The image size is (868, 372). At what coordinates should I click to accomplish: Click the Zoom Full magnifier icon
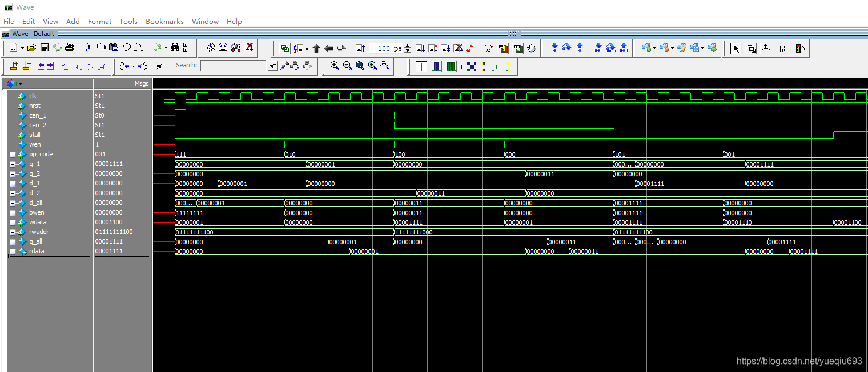coord(360,66)
